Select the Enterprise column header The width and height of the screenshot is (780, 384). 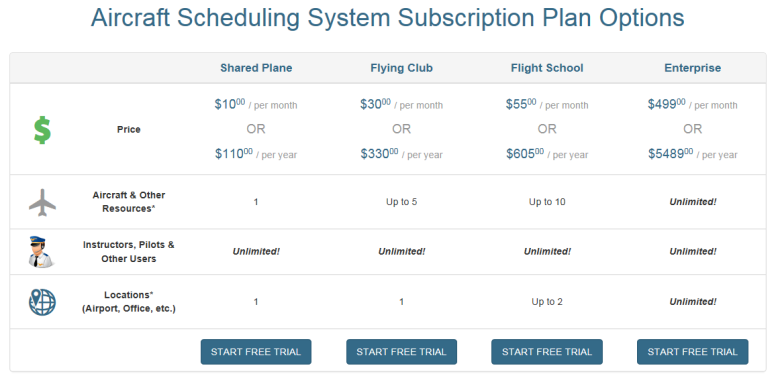(692, 68)
